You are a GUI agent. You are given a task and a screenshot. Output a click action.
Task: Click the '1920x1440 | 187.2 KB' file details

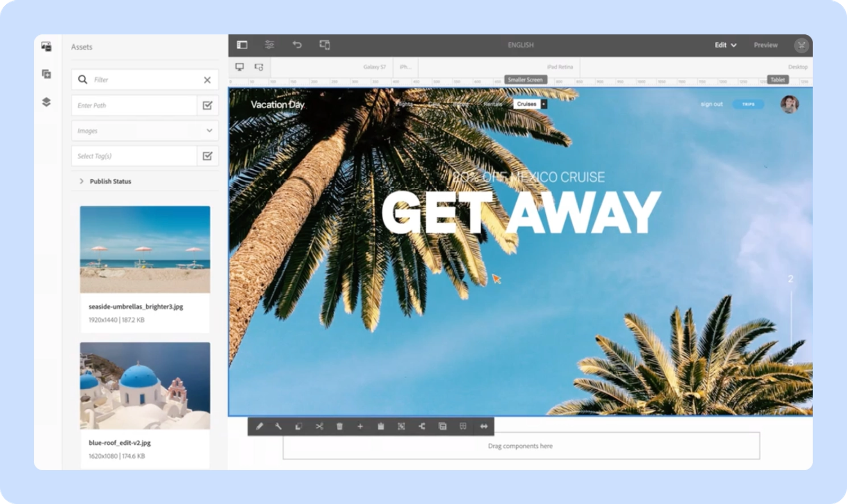tap(116, 320)
